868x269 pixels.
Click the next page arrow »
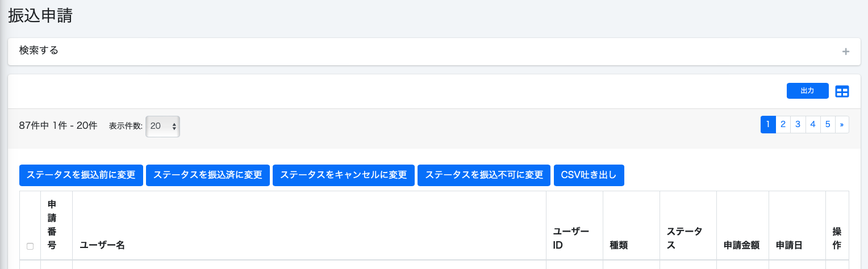[841, 124]
